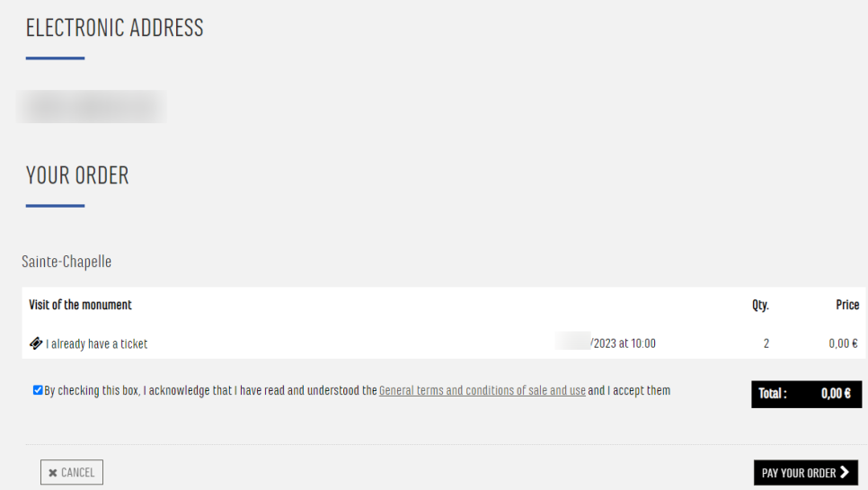Viewport: 868px width, 490px height.
Task: Click the Electronic Address heading
Action: tap(115, 28)
